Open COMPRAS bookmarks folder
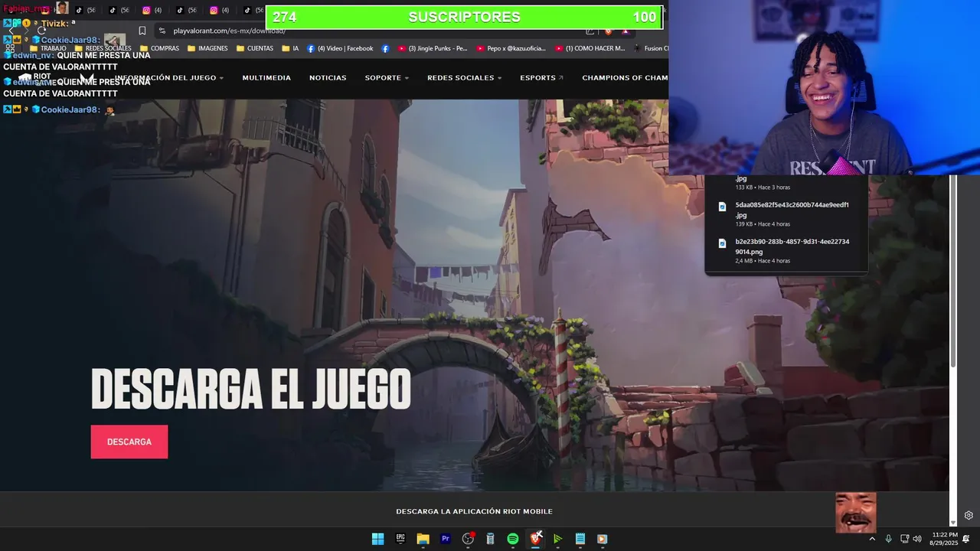 [x=159, y=48]
